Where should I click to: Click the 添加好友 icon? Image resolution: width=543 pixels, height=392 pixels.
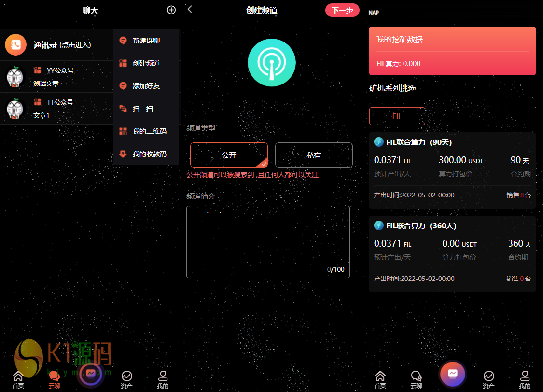(123, 86)
